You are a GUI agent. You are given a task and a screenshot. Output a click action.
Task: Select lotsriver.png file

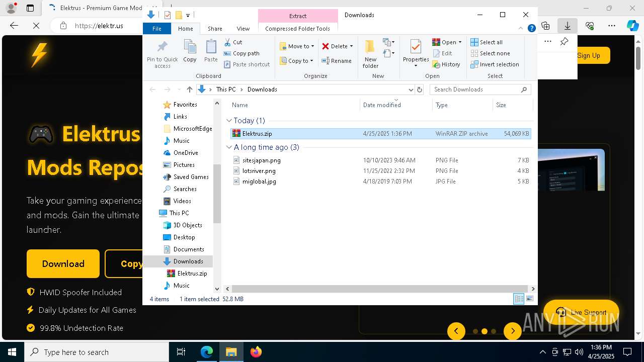[x=259, y=171]
